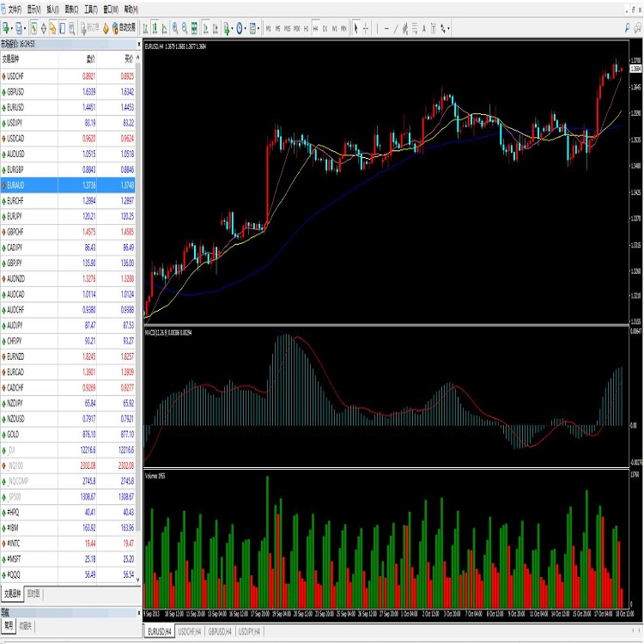Select the D1 timeframe button
The width and height of the screenshot is (644, 644).
[325, 28]
